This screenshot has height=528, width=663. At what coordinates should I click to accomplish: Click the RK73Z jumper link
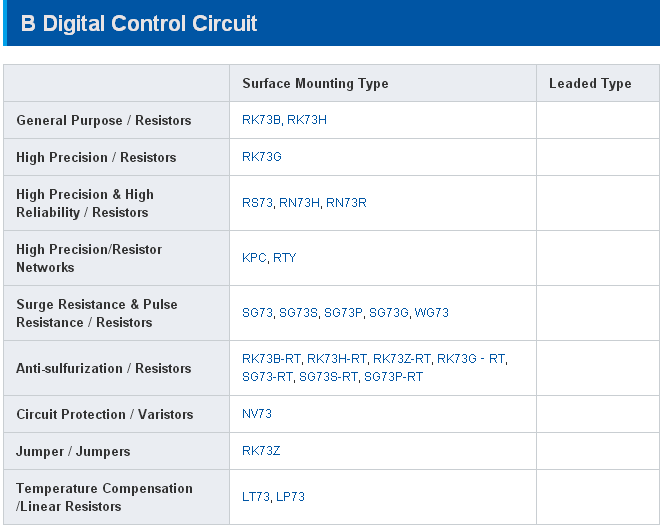pyautogui.click(x=261, y=451)
